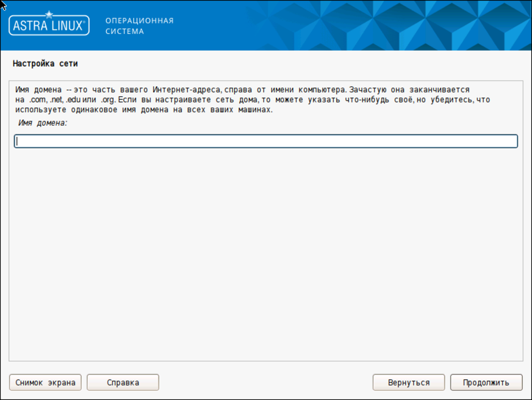The width and height of the screenshot is (532, 400).
Task: Click the word LINUX in the logo
Action: tap(66, 26)
